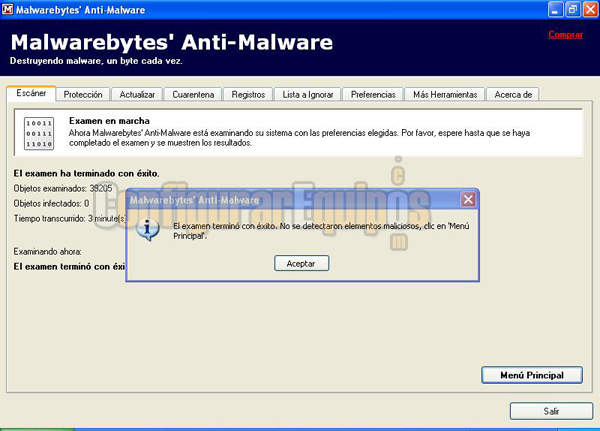This screenshot has height=431, width=600.
Task: Switch to the Protección tab
Action: pos(83,95)
